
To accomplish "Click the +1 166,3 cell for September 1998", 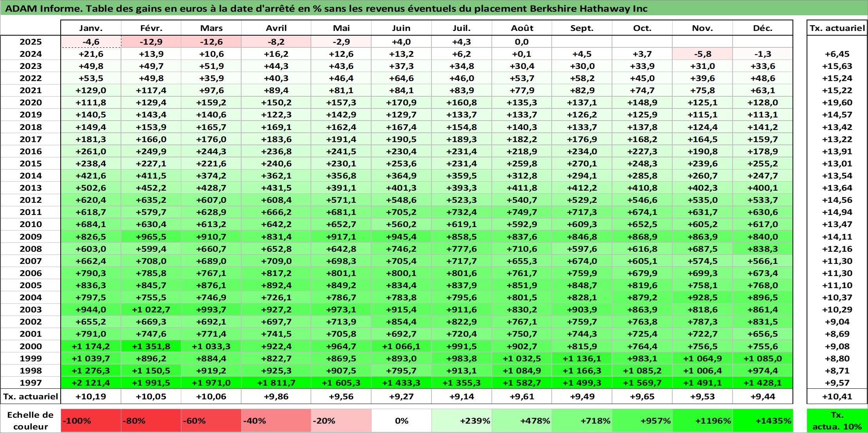I will (582, 371).
